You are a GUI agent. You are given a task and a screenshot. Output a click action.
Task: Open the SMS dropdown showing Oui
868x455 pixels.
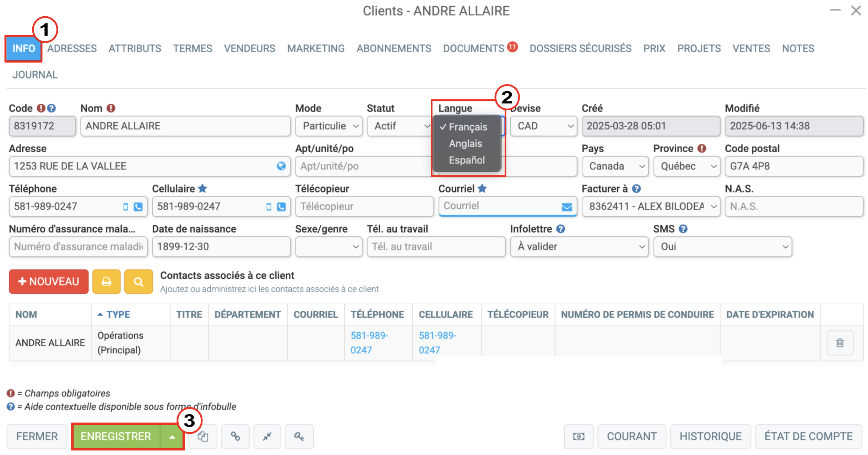[722, 247]
